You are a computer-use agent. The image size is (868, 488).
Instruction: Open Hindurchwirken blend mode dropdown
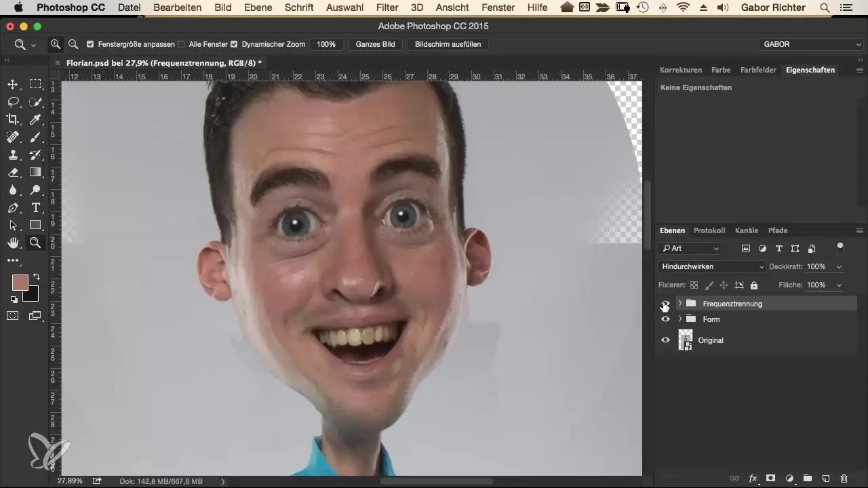(x=713, y=267)
